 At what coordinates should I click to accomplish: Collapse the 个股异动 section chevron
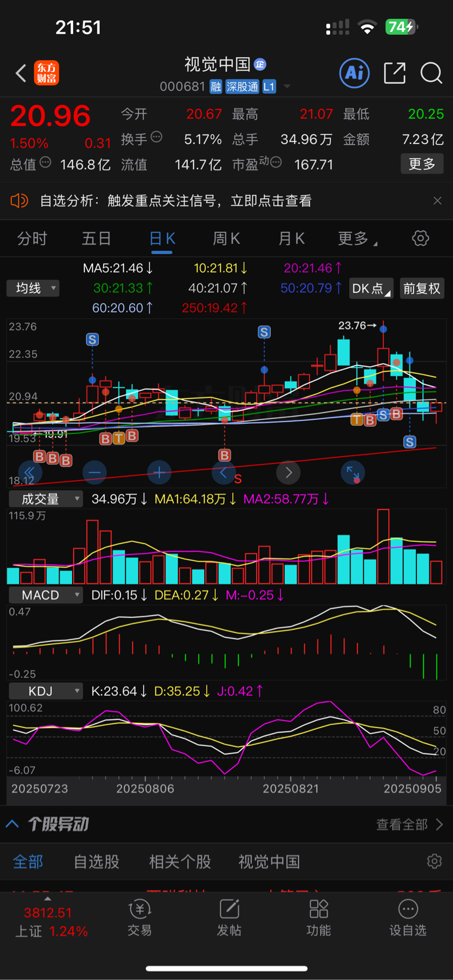(x=12, y=824)
